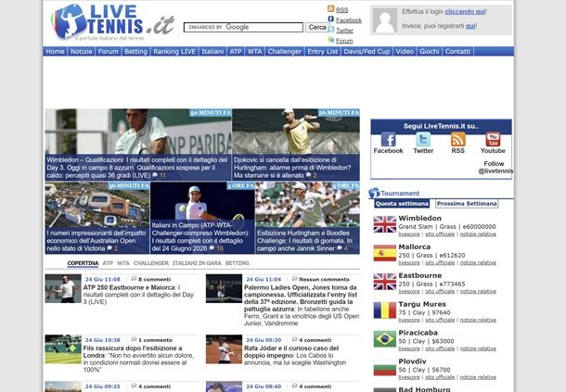This screenshot has width=566, height=392.
Task: Click the small Twitter icon in header
Action: (x=330, y=30)
